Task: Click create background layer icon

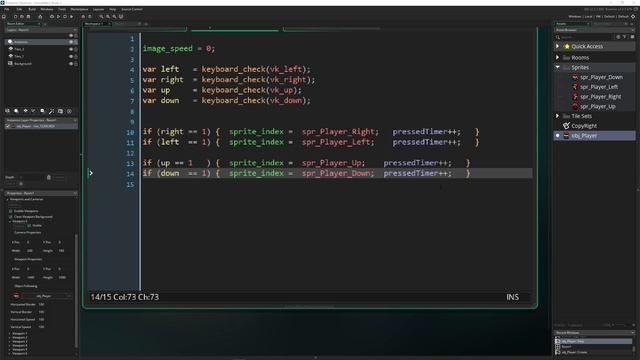Action: point(7,111)
